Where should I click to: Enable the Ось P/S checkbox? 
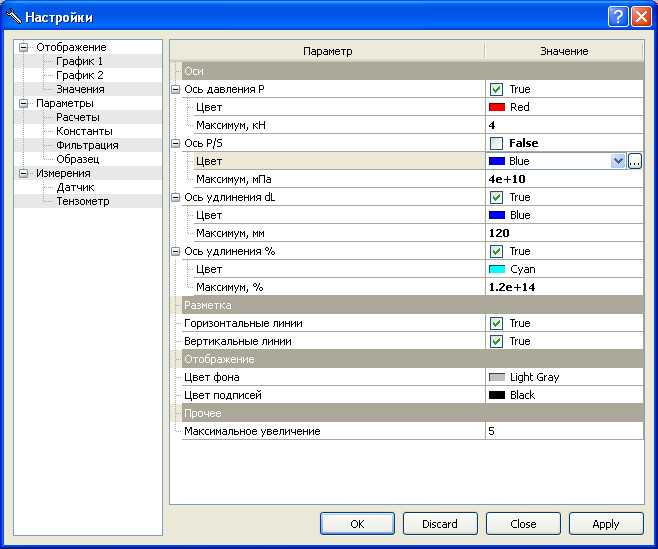point(496,144)
